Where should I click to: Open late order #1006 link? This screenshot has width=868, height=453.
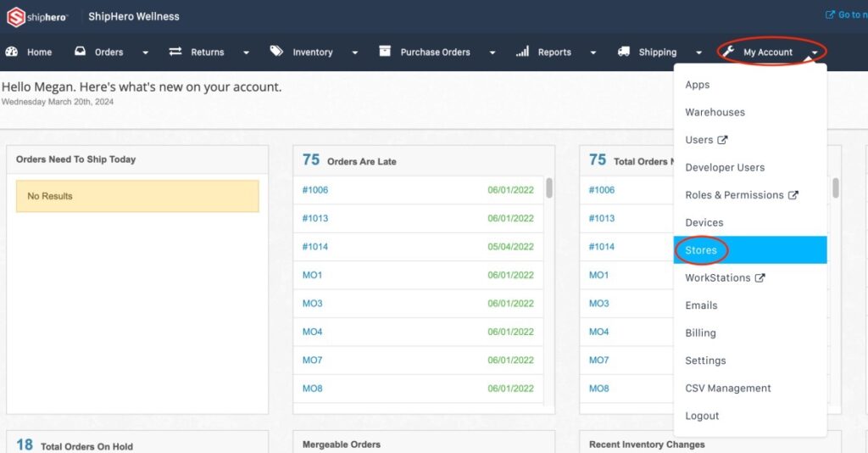315,190
